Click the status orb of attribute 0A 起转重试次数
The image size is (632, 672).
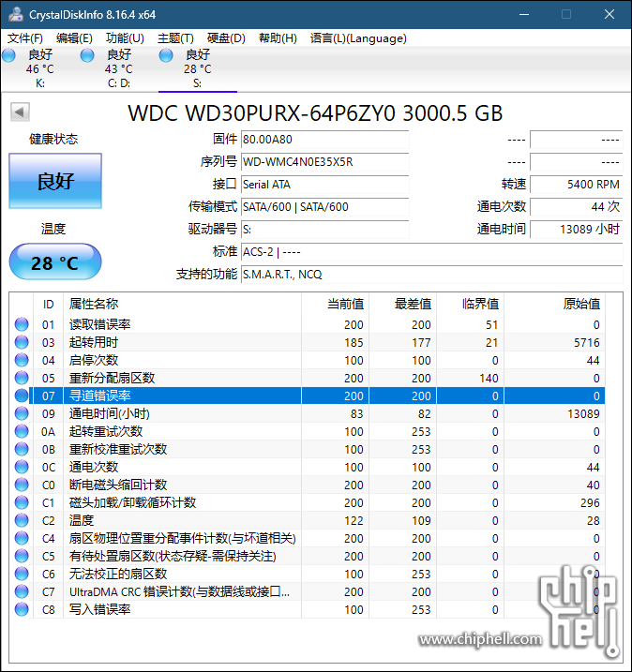click(22, 431)
